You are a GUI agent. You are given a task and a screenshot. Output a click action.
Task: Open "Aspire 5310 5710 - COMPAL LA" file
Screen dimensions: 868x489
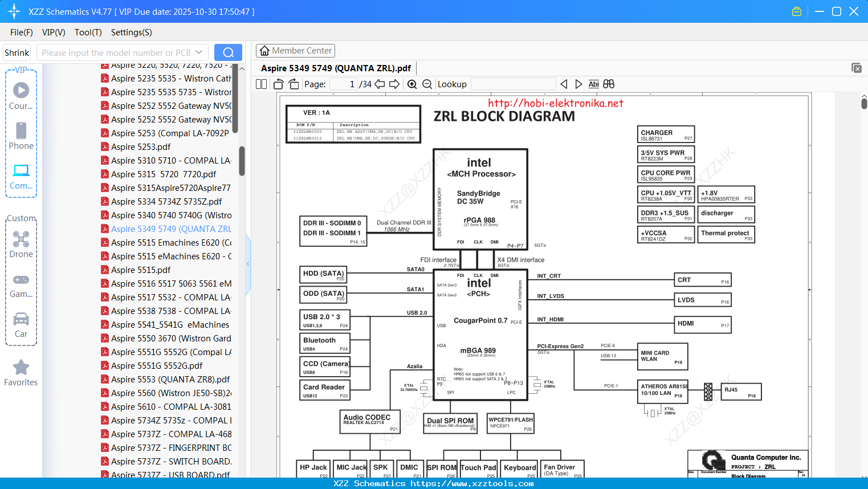coord(166,161)
